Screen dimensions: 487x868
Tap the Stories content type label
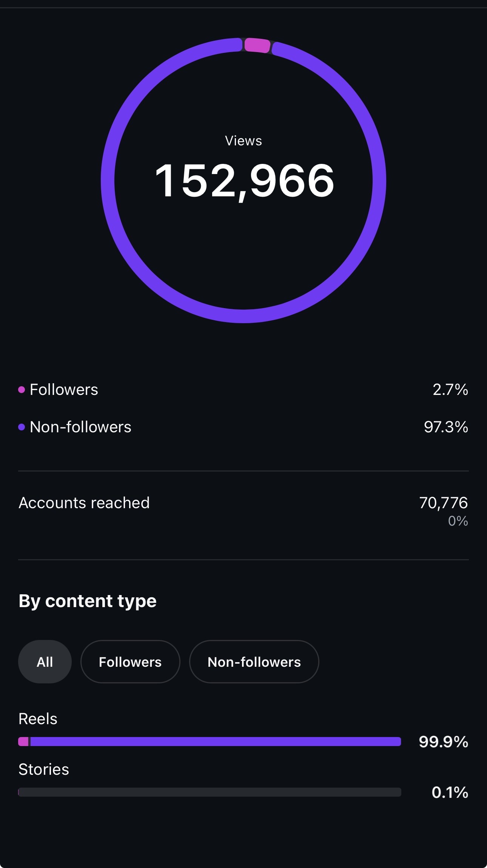(x=44, y=769)
